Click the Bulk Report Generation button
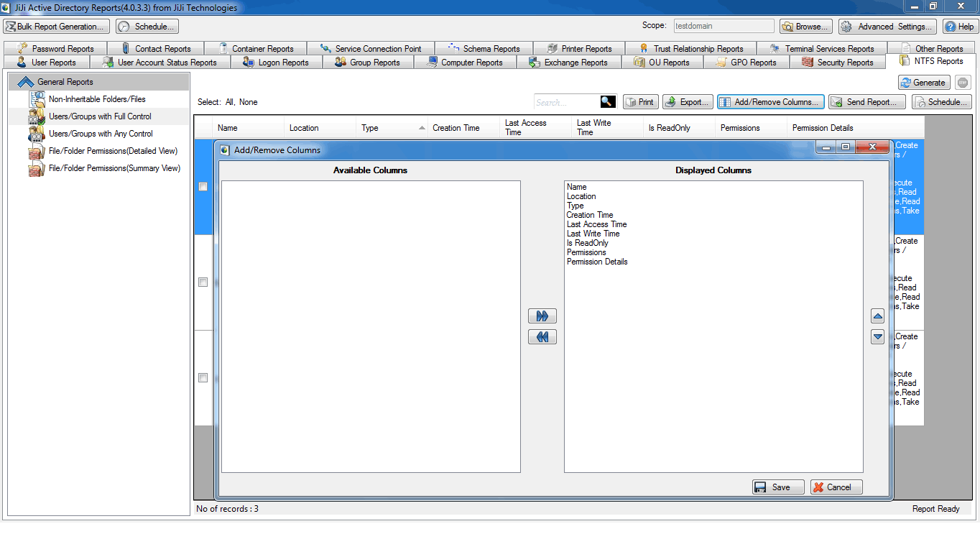980x552 pixels. [57, 27]
